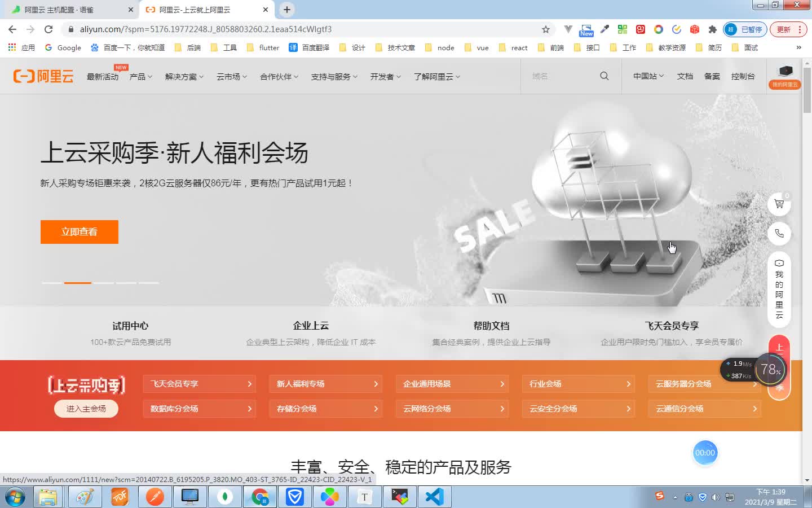The image size is (812, 508).
Task: Open the PDF reader taskbar icon
Action: 120,497
